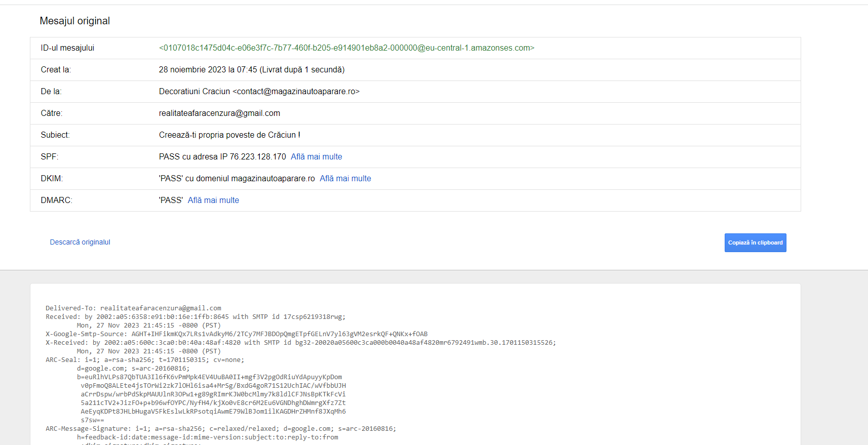Click the 'ARC-Seal' header line

pos(145,360)
